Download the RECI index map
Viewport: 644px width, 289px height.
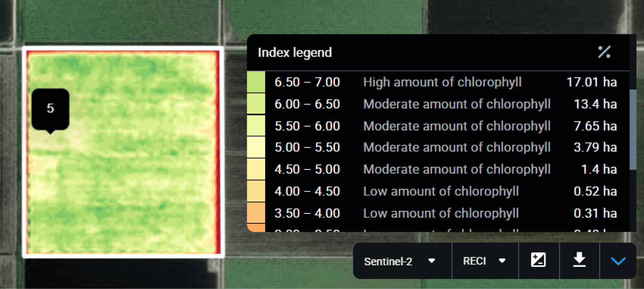coord(579,260)
